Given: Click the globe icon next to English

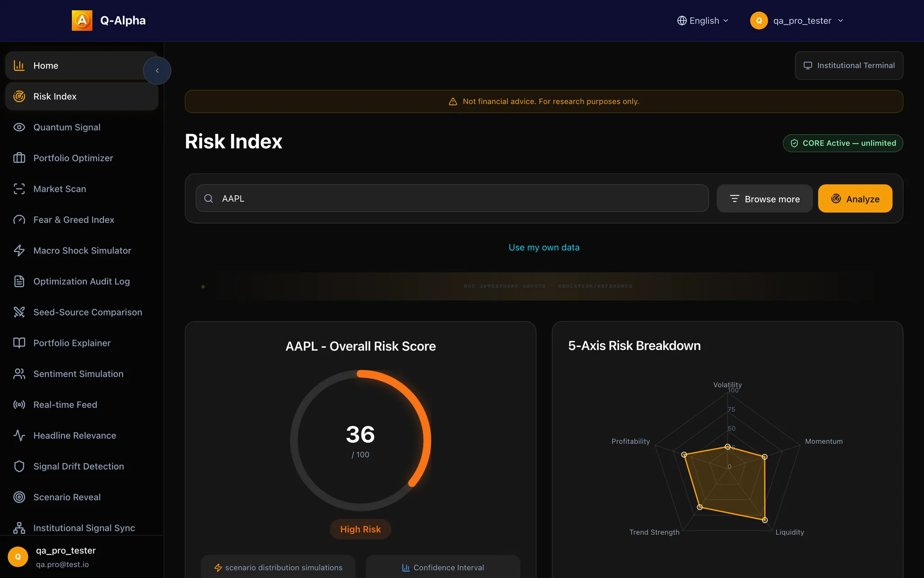Looking at the screenshot, I should (x=682, y=21).
